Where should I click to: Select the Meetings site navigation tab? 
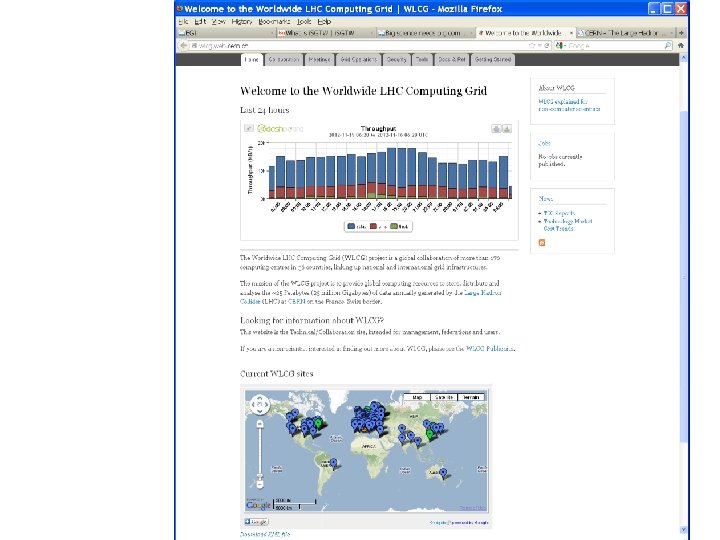(320, 60)
